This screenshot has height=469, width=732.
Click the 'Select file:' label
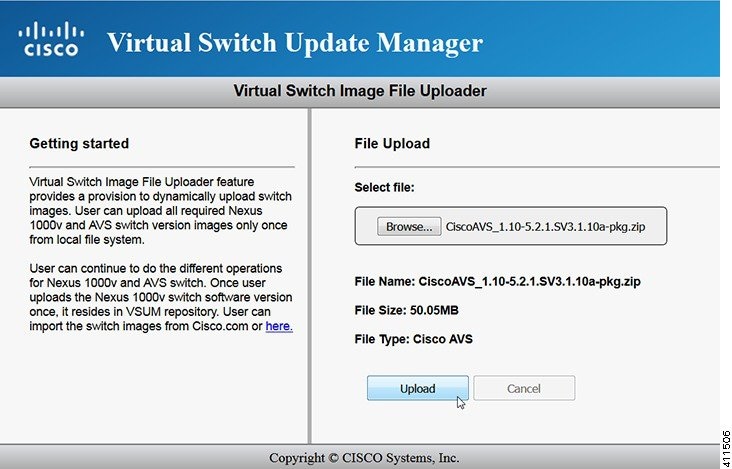(x=384, y=188)
